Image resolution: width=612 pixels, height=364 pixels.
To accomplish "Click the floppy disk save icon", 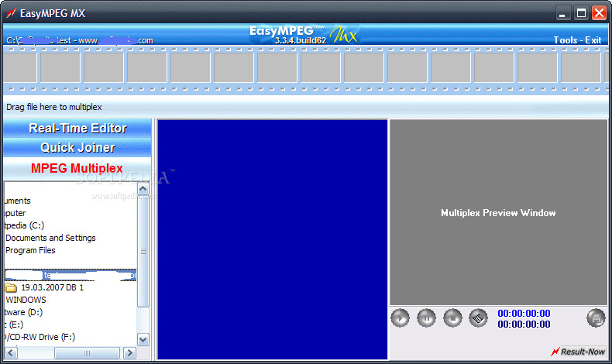I will coord(596,318).
